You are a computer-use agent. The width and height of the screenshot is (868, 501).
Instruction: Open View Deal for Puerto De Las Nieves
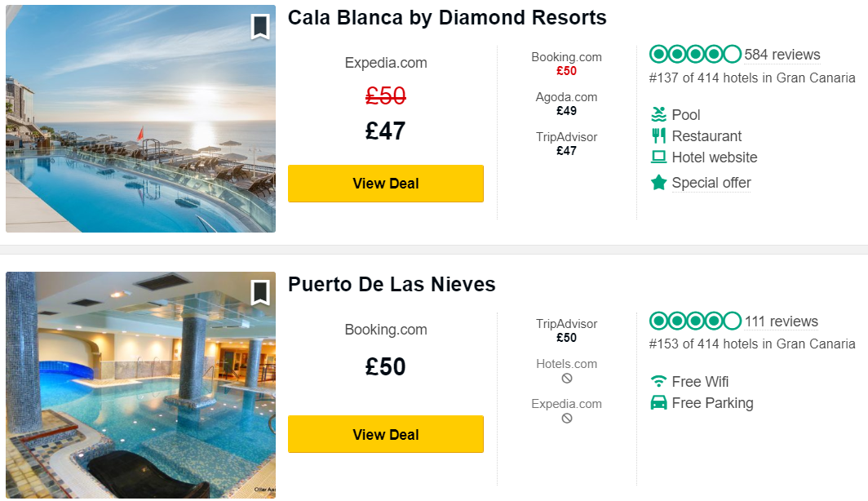pyautogui.click(x=386, y=434)
